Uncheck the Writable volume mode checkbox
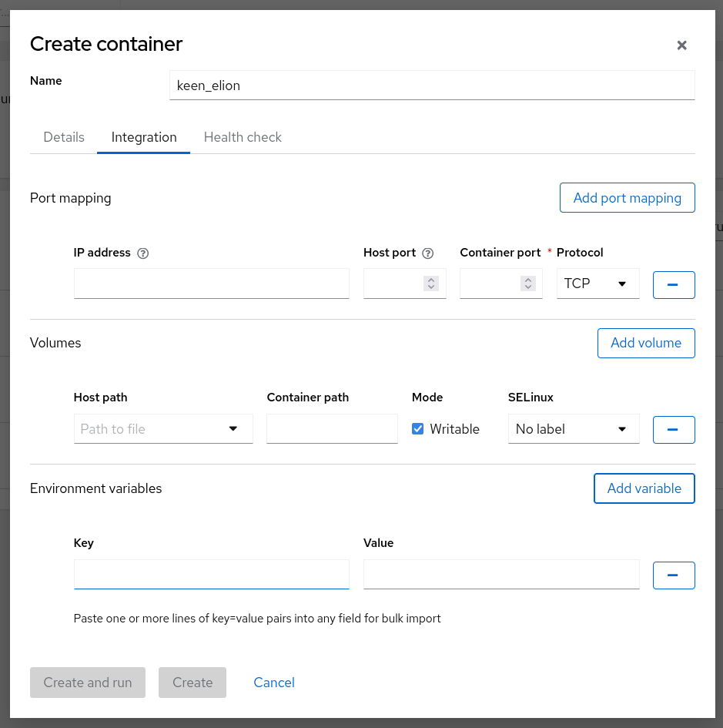This screenshot has width=723, height=728. click(417, 428)
